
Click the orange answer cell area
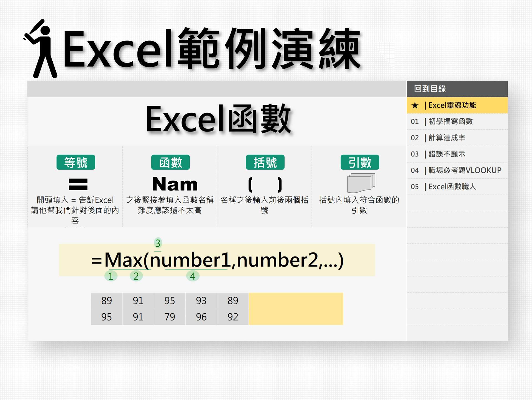[x=296, y=309]
